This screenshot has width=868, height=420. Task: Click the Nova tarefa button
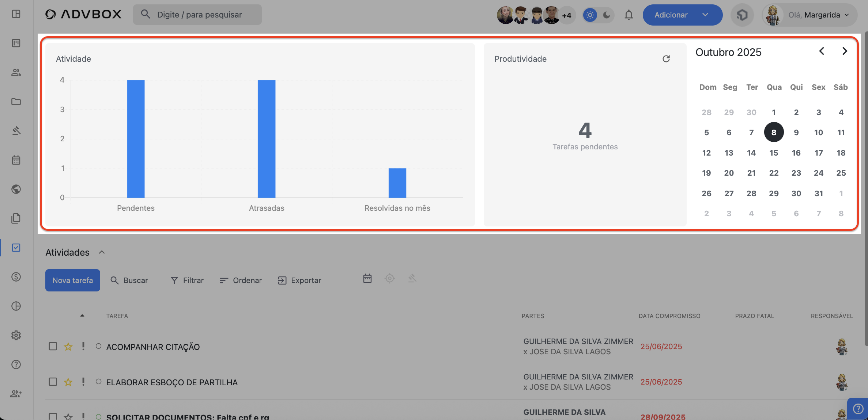[73, 280]
